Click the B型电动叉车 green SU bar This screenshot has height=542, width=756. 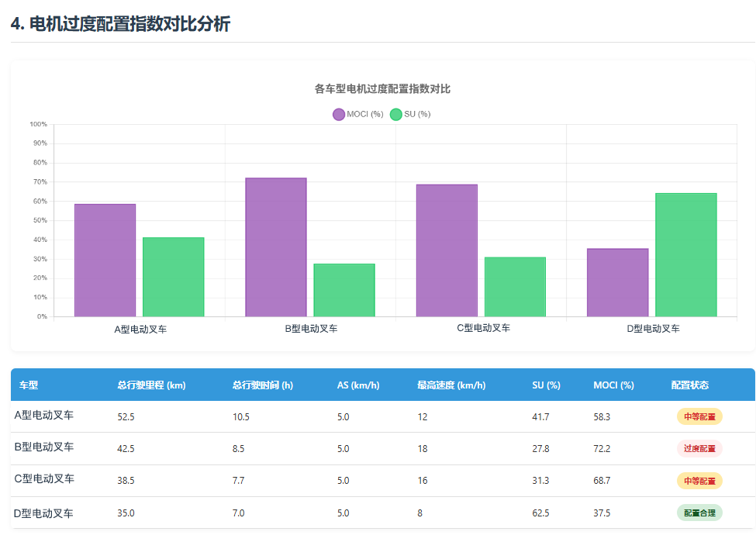click(344, 290)
